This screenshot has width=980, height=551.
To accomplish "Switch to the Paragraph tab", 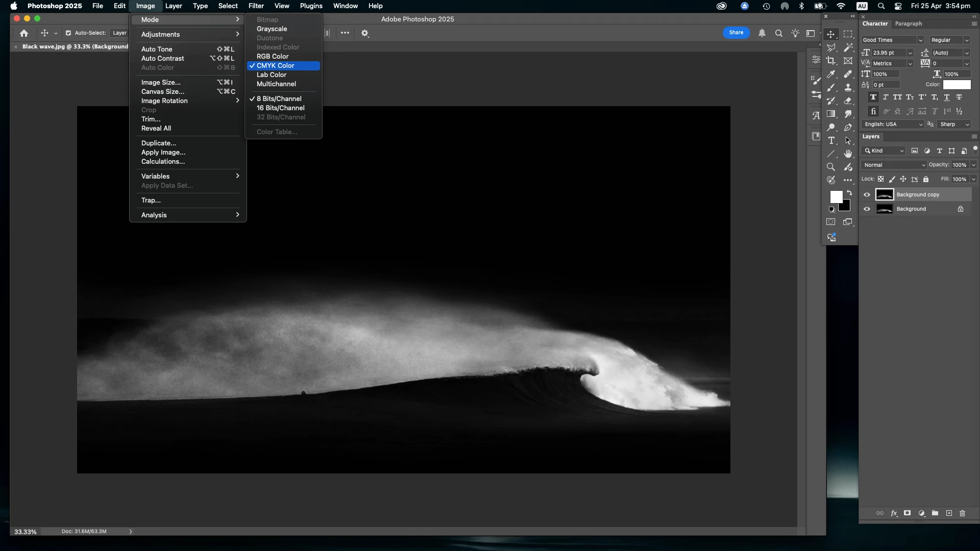I will click(908, 24).
